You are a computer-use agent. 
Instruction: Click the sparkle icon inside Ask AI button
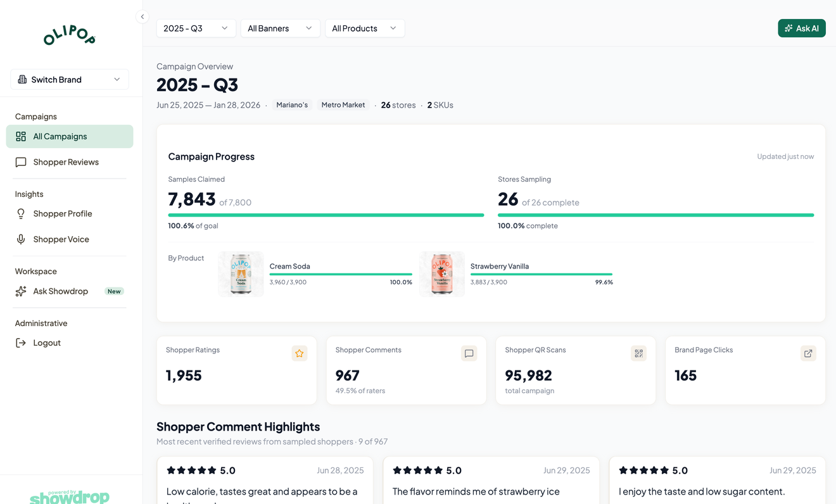[788, 28]
